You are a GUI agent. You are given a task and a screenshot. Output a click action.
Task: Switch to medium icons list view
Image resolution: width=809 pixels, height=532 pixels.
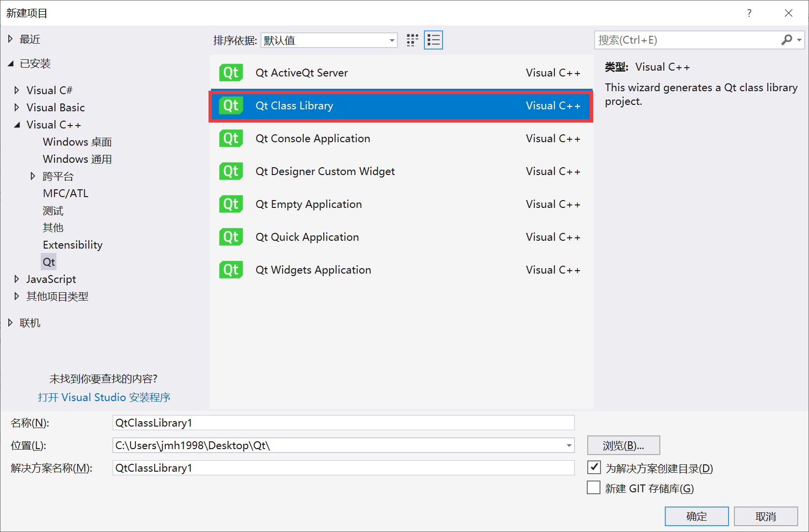tap(434, 40)
